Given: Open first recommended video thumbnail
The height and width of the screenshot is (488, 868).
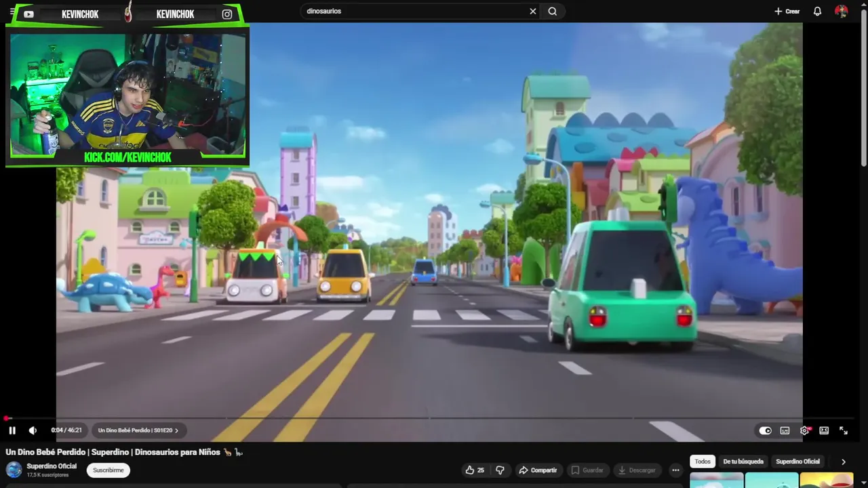Looking at the screenshot, I should tap(716, 481).
